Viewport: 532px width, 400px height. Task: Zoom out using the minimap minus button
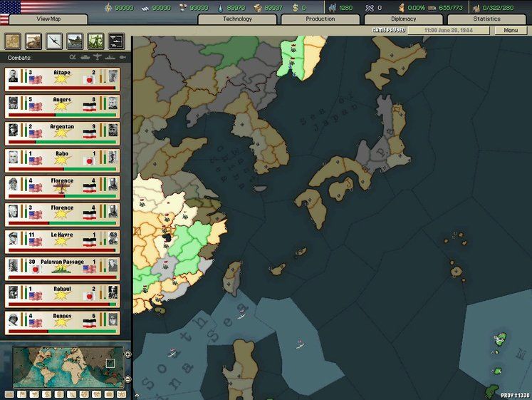[x=128, y=379]
